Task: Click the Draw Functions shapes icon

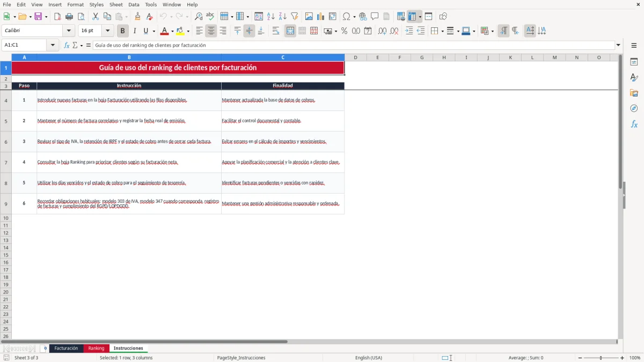Action: pyautogui.click(x=443, y=17)
